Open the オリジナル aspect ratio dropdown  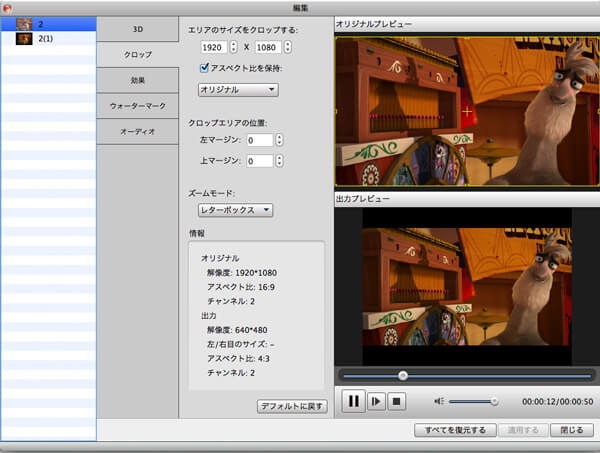[x=238, y=90]
